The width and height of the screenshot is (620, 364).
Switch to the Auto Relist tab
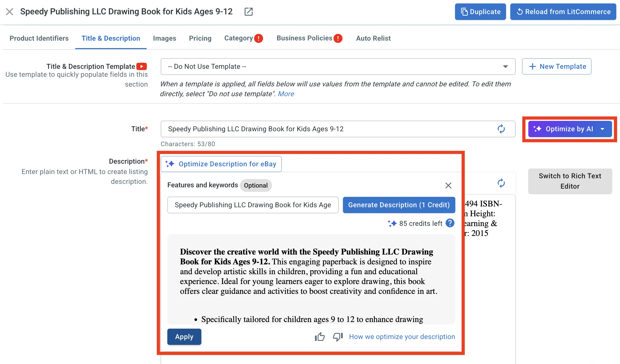(373, 38)
